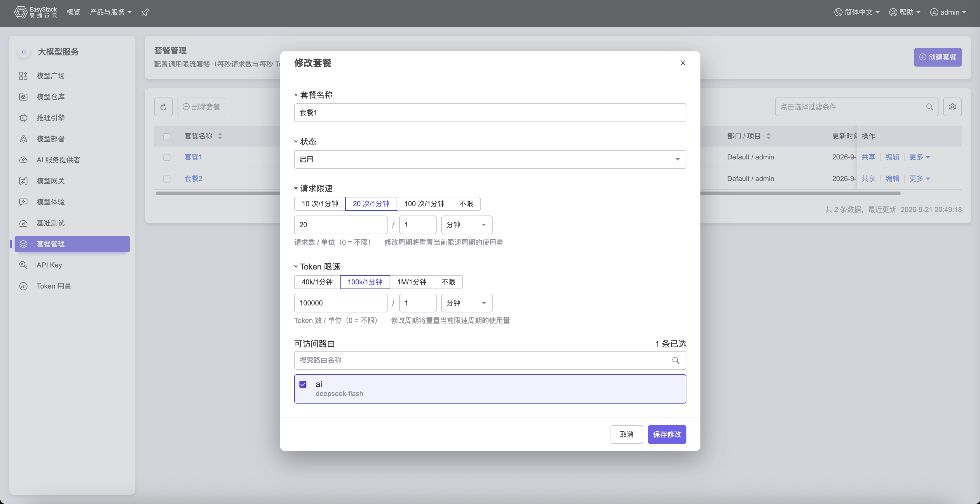Click the refresh table icon button

[x=163, y=107]
